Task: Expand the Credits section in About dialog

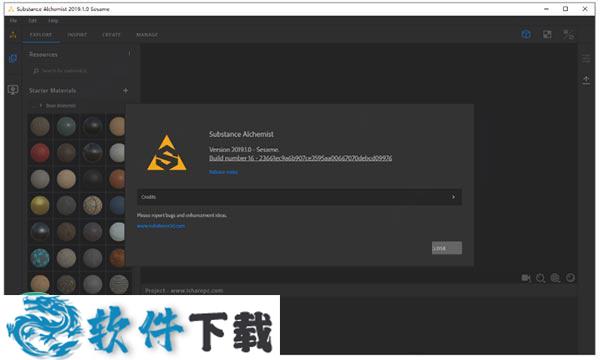Action: pyautogui.click(x=299, y=197)
